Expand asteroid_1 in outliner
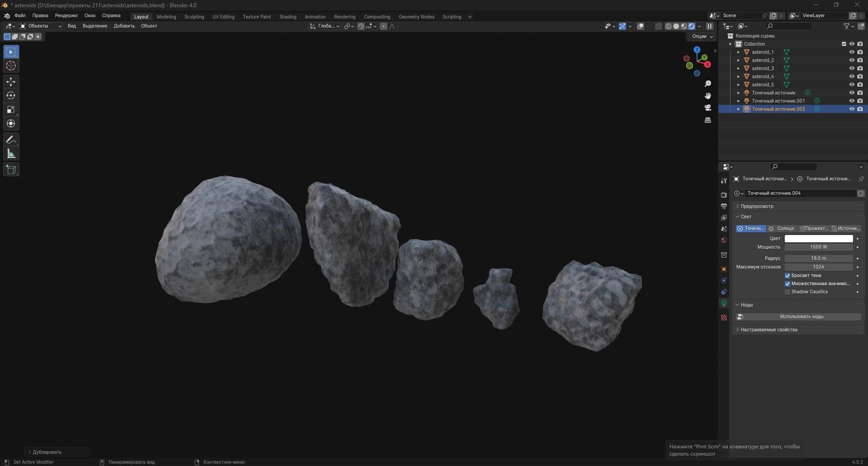 (739, 52)
